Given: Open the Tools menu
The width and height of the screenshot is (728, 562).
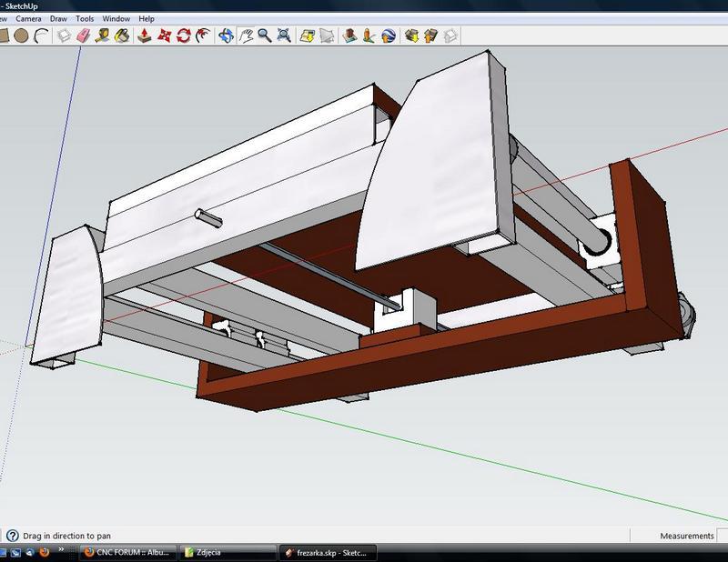Looking at the screenshot, I should 85,18.
